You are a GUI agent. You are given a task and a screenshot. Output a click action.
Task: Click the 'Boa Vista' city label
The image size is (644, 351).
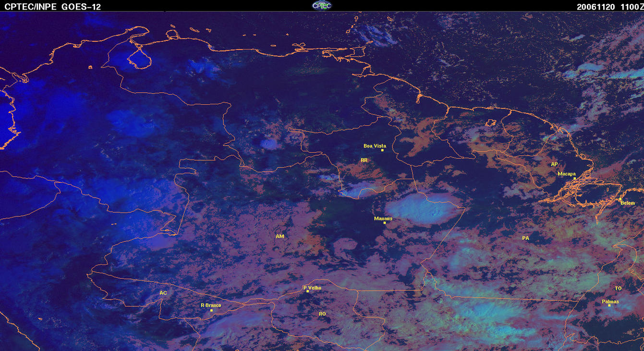pos(375,146)
